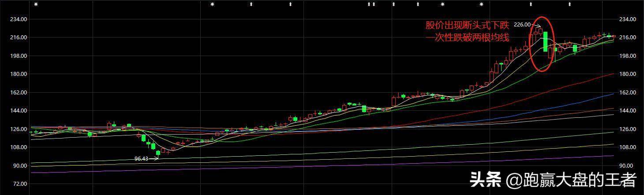Image resolution: width=644 pixels, height=195 pixels.
Task: Select 216.00 on the left price axis
Action: pyautogui.click(x=19, y=37)
